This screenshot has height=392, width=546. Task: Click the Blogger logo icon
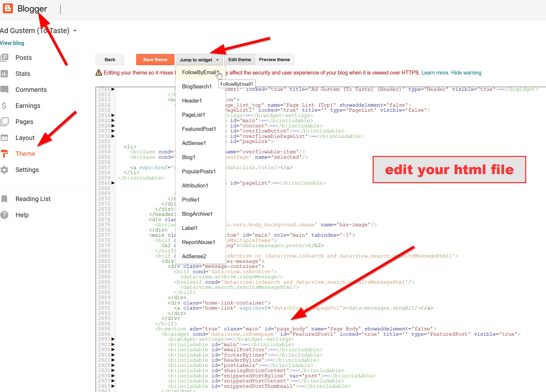point(8,9)
